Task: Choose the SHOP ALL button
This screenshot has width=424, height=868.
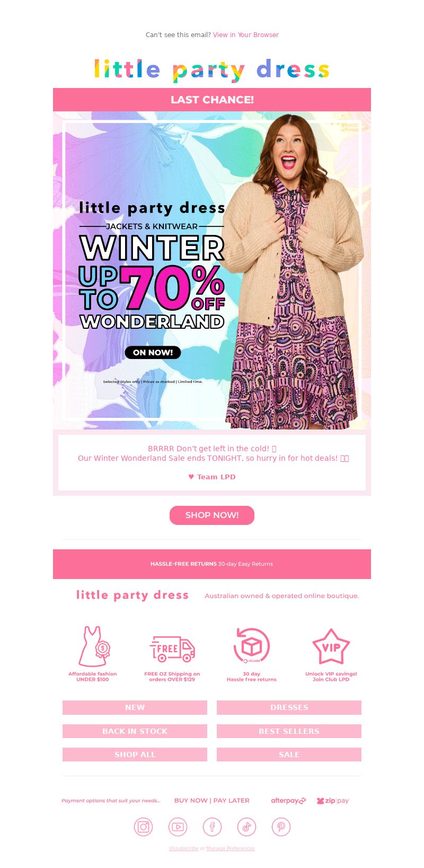Action: point(135,755)
